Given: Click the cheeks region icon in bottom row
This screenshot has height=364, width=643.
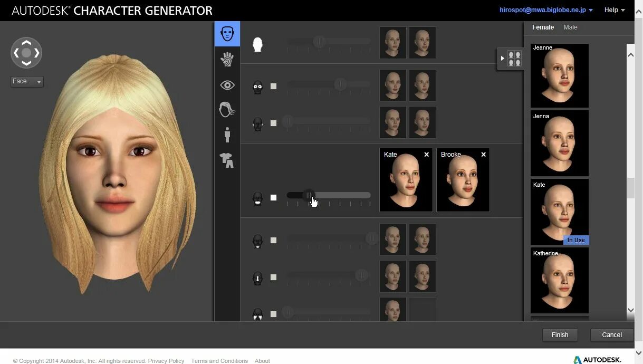Looking at the screenshot, I should [257, 315].
